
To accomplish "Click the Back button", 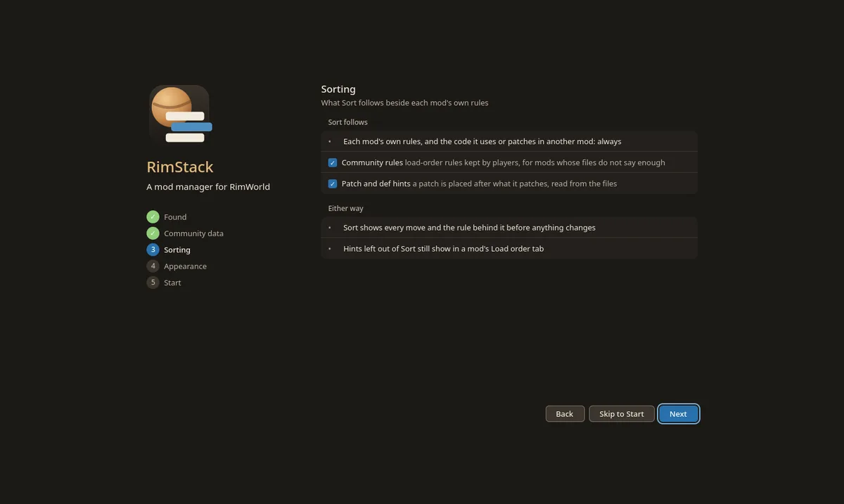I will point(565,414).
